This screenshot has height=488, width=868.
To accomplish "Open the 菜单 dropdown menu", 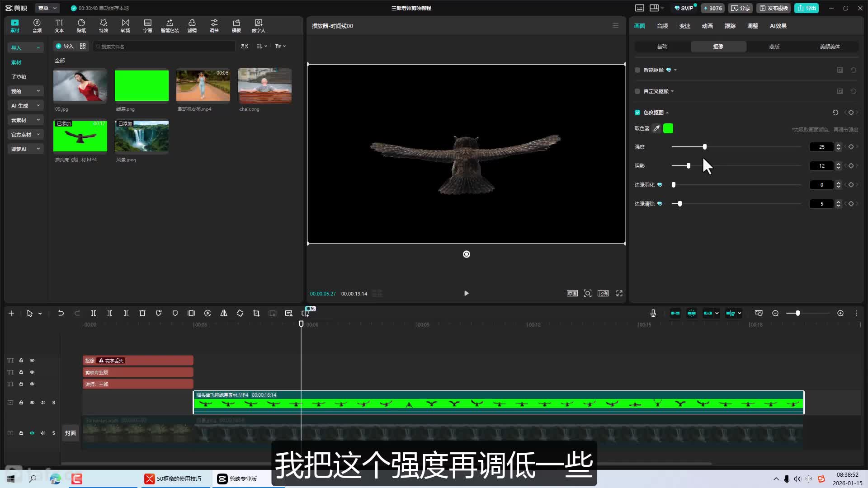I will point(47,8).
